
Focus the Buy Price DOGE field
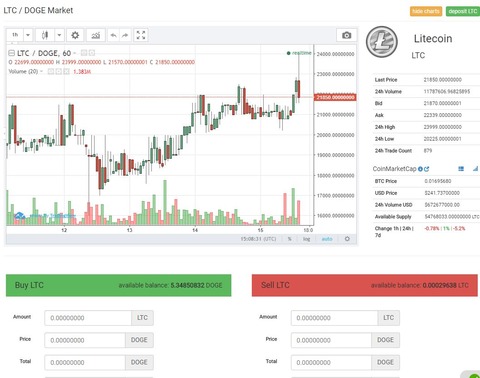[x=85, y=340]
